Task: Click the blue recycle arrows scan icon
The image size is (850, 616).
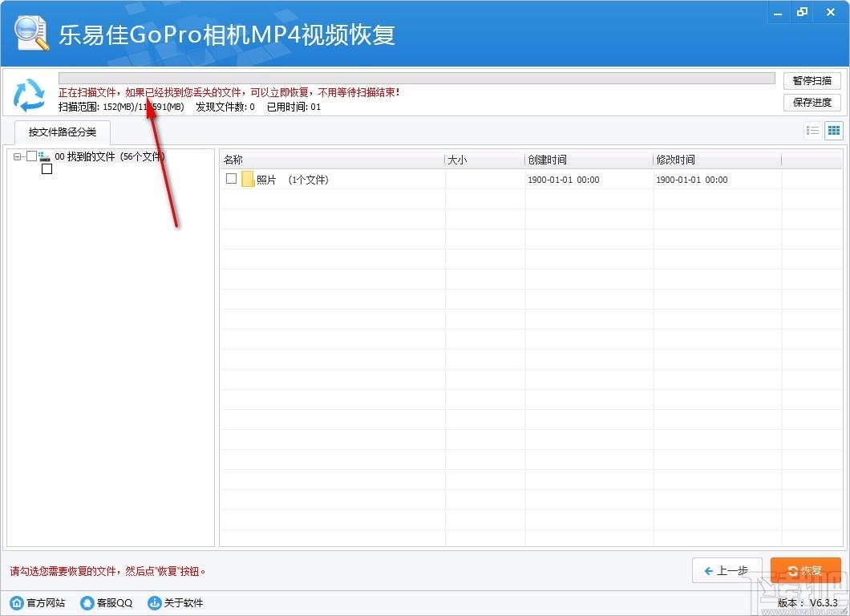Action: point(29,95)
